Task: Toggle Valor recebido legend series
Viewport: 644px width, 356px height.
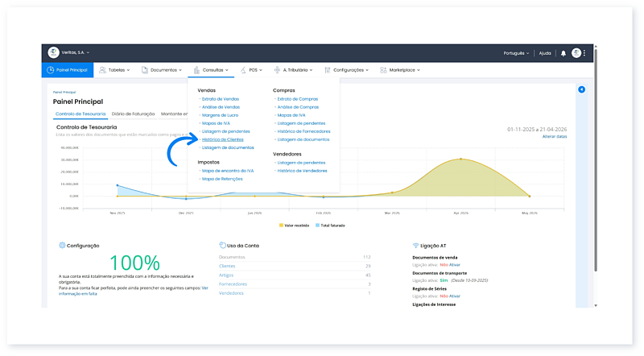Action: pyautogui.click(x=295, y=225)
